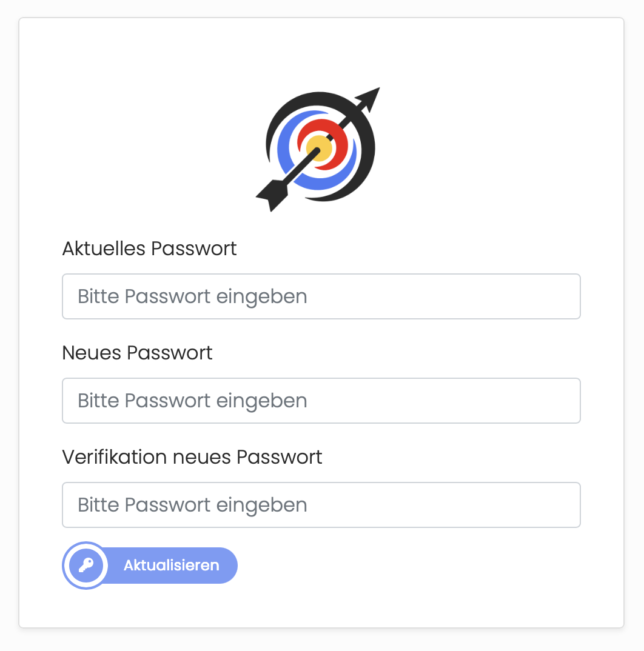Click the circular key badge beside Aktualisieren

click(x=86, y=566)
